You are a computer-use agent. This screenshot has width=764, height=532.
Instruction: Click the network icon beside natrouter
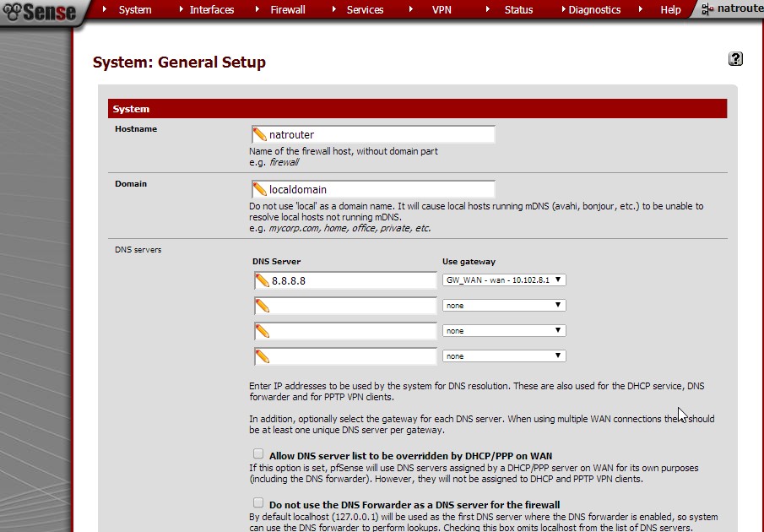[x=707, y=9]
